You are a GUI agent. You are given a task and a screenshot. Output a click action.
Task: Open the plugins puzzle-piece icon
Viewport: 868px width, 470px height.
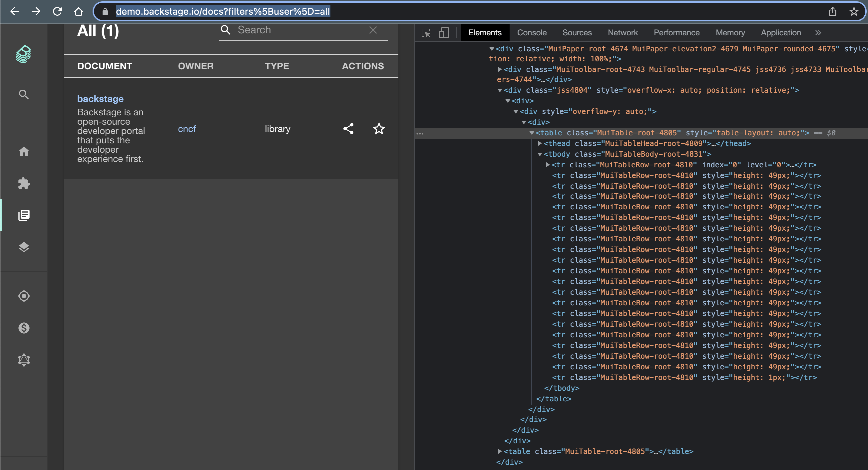click(24, 183)
